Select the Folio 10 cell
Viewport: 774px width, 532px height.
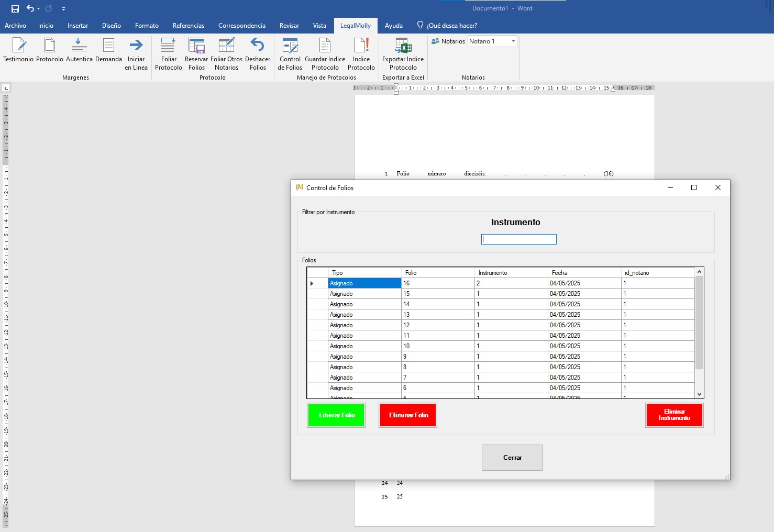tap(438, 346)
